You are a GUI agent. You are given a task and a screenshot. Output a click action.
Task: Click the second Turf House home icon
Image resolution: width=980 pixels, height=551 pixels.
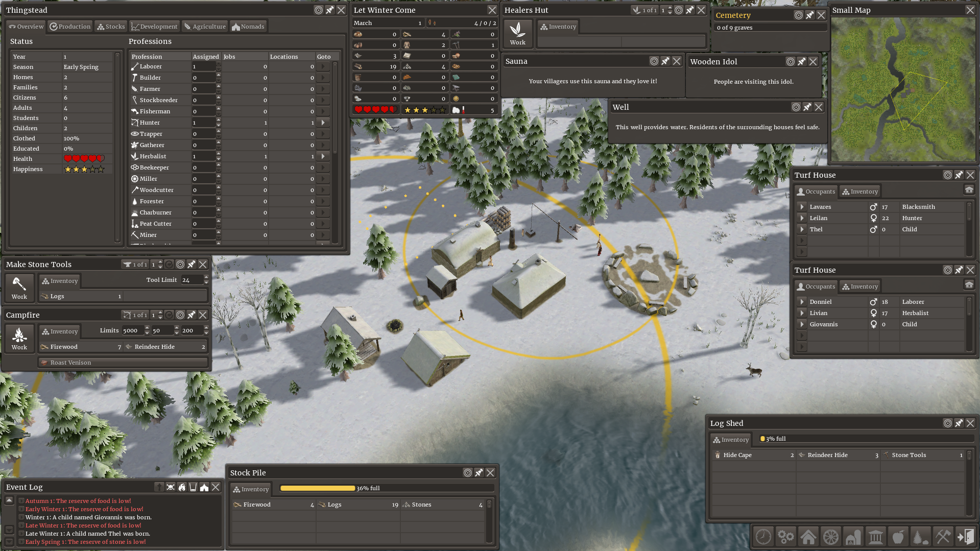pyautogui.click(x=969, y=285)
